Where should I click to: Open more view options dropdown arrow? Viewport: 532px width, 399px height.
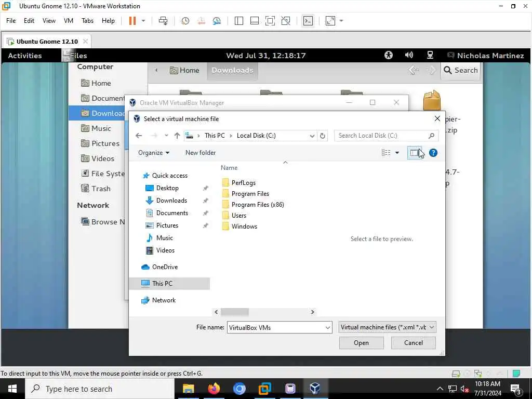(397, 153)
